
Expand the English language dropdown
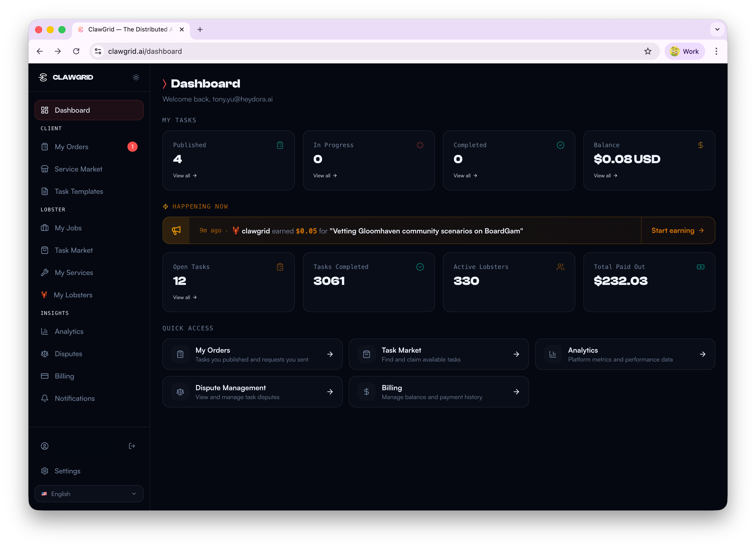(x=89, y=494)
